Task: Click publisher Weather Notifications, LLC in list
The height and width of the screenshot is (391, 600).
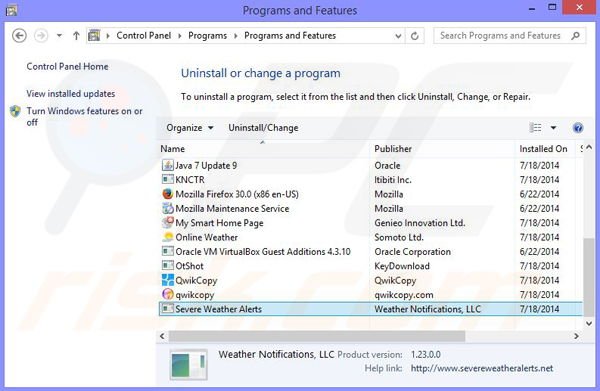Action: click(x=427, y=309)
